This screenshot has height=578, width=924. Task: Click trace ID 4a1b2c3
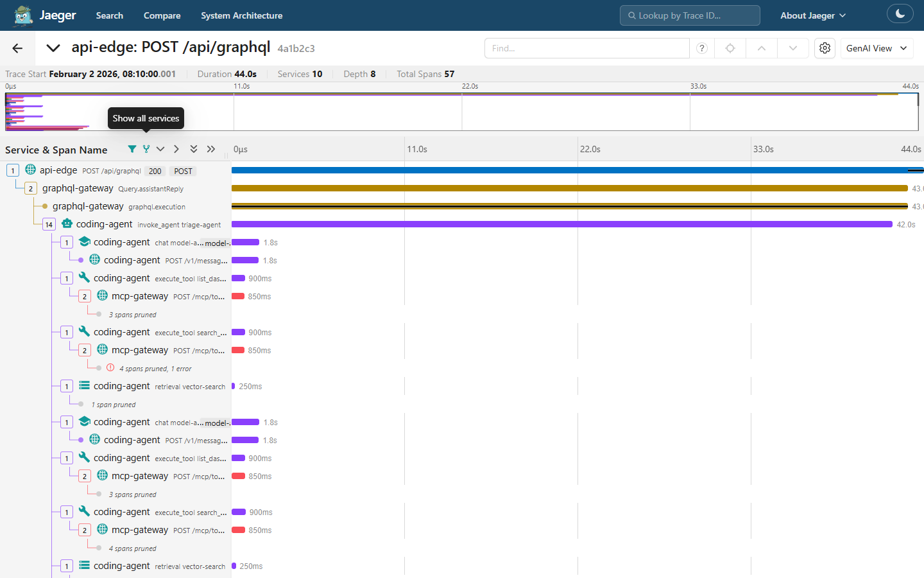(x=296, y=48)
